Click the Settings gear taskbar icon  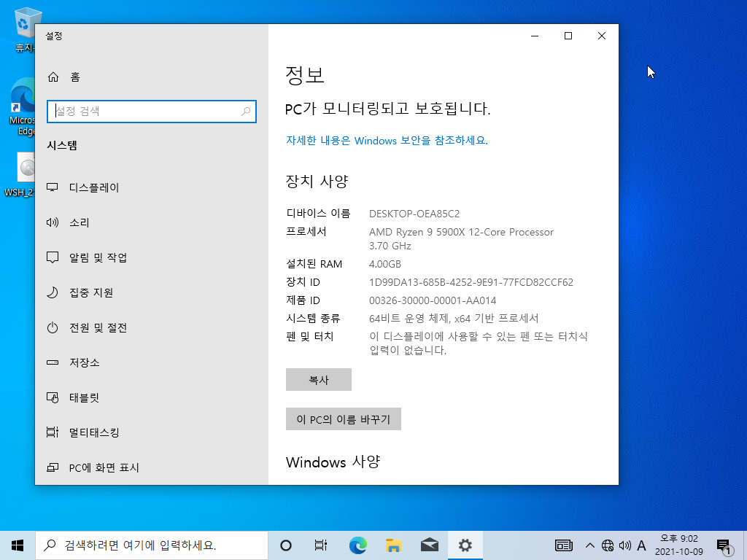(x=465, y=545)
